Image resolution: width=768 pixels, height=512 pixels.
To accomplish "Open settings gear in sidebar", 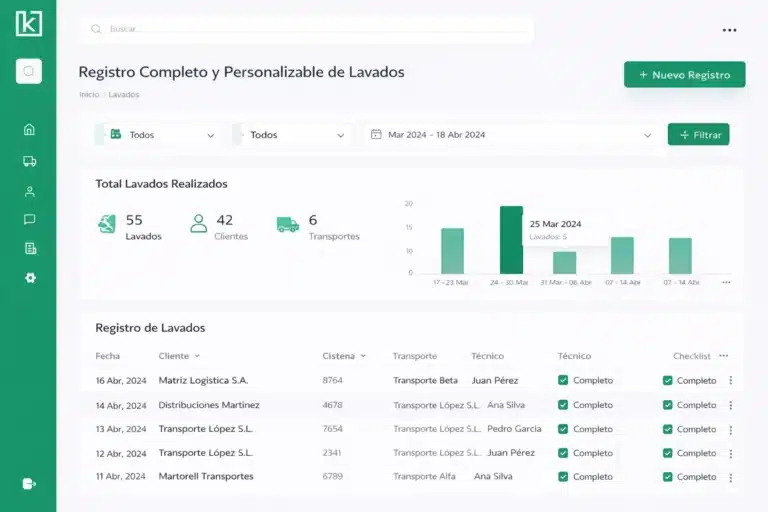I will (x=29, y=277).
